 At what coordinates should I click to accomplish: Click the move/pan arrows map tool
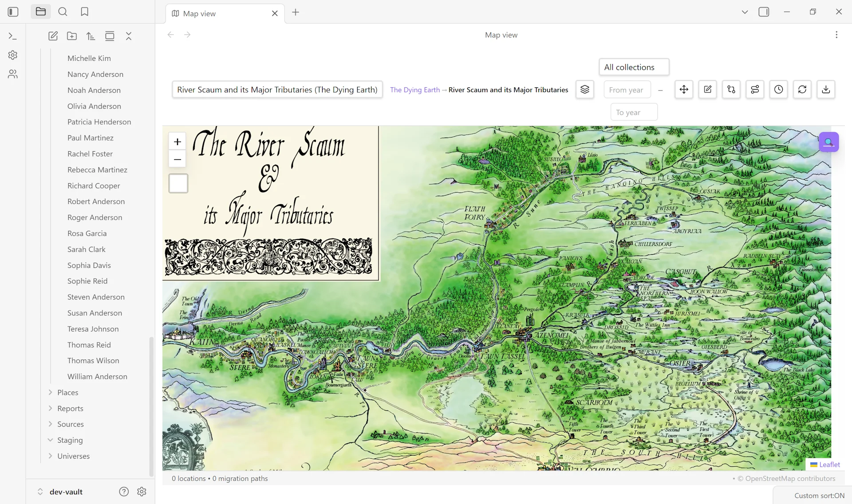pos(684,90)
